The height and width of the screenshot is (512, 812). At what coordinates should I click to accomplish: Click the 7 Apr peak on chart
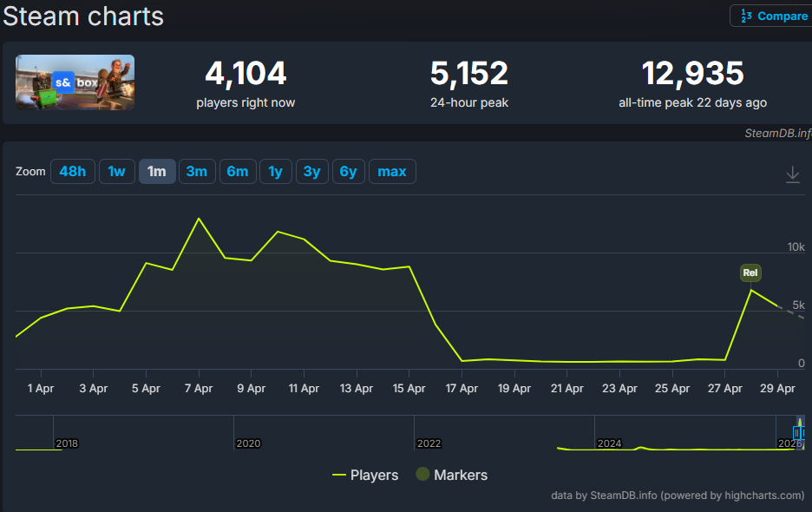(x=199, y=219)
